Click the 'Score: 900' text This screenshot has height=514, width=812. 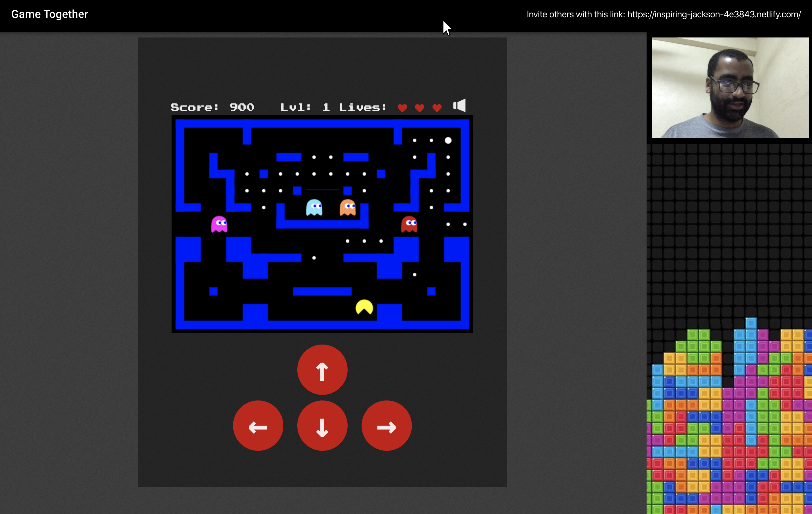tap(212, 107)
